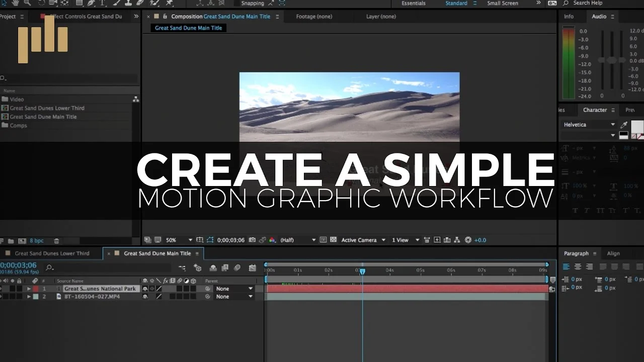Select the Small Screen workspace

click(503, 3)
